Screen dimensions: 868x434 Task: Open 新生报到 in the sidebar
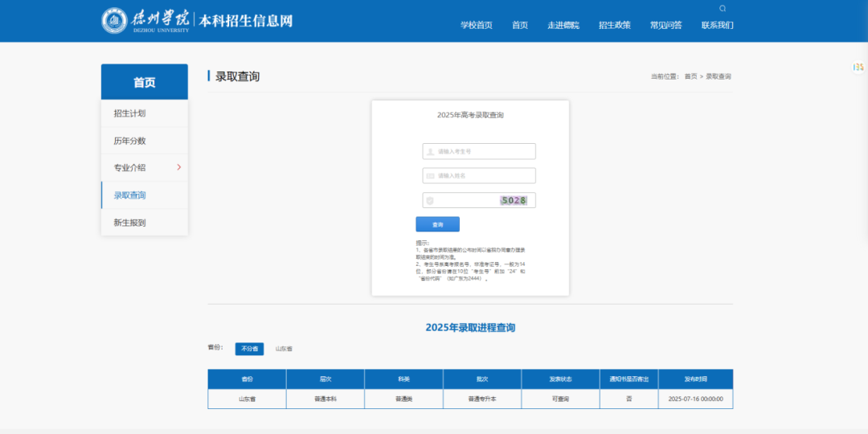pyautogui.click(x=145, y=223)
